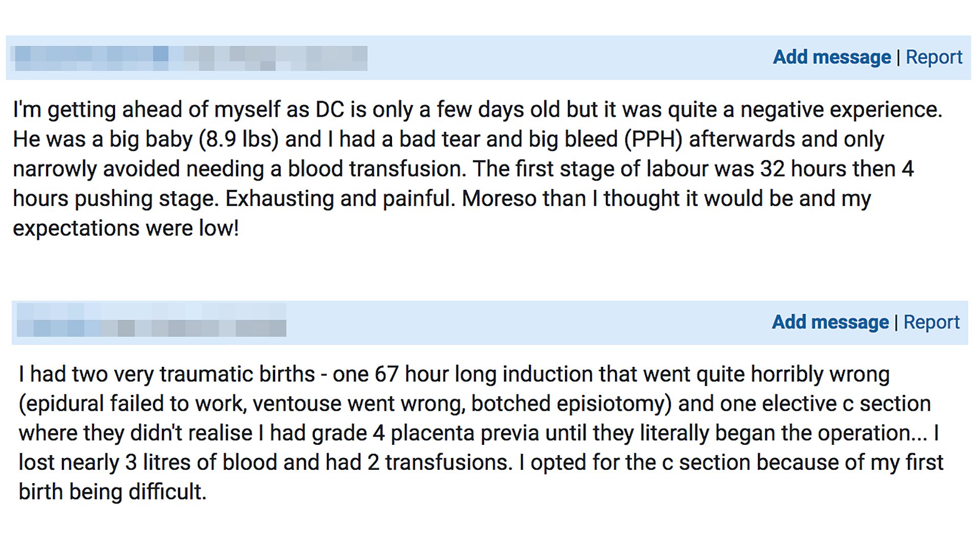Click 'birth being difficult.' last line
This screenshot has width=980, height=551.
(112, 492)
